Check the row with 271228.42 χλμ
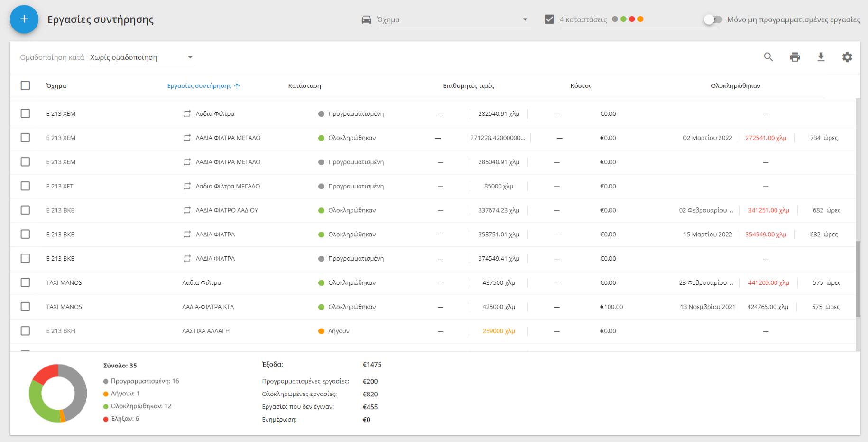 click(x=25, y=138)
